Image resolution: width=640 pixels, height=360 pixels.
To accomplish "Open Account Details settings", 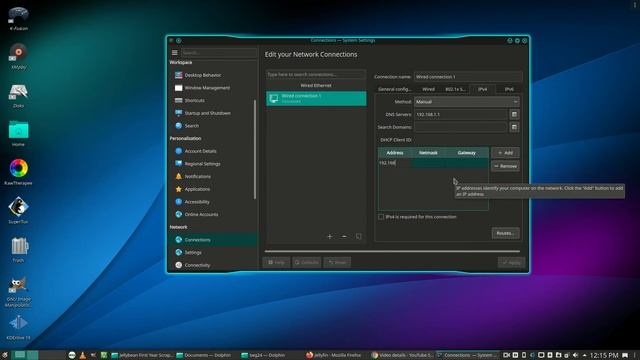I will pos(200,151).
